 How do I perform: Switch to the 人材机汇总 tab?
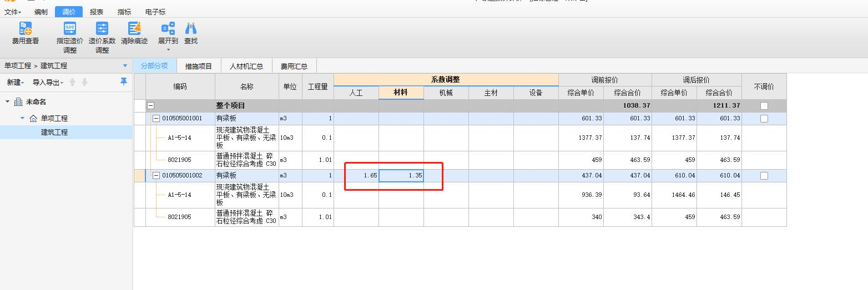tap(246, 66)
